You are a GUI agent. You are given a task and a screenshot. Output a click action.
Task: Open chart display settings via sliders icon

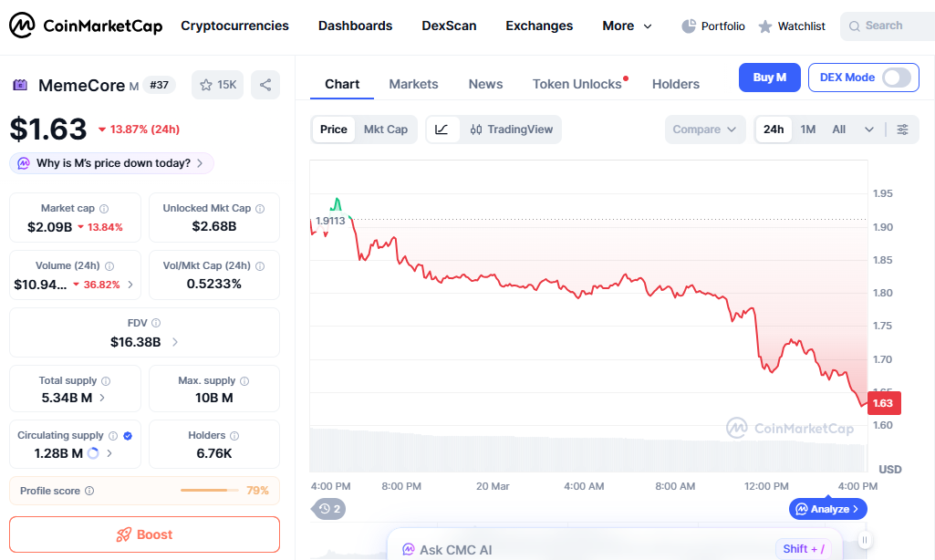coord(903,130)
